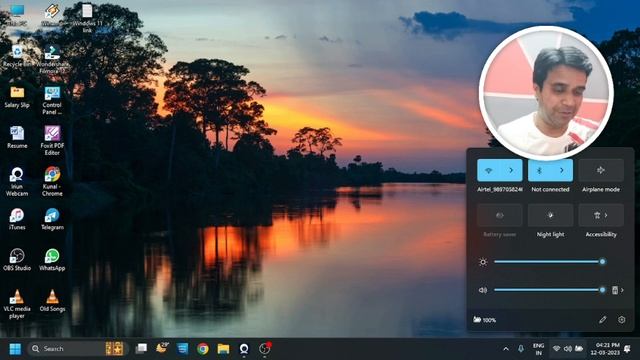Image resolution: width=640 pixels, height=360 pixels.
Task: Launch iTunes from the desktop
Action: (17, 219)
